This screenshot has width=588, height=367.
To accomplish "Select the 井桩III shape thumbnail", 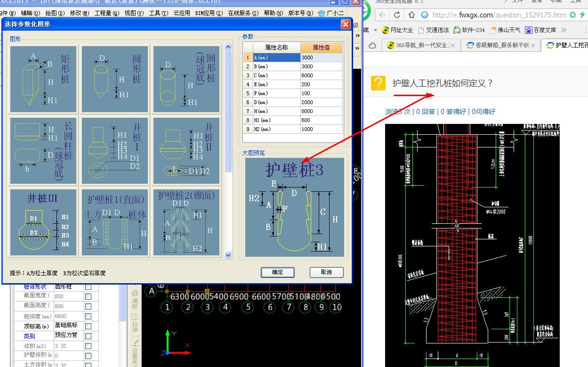I will [43, 222].
